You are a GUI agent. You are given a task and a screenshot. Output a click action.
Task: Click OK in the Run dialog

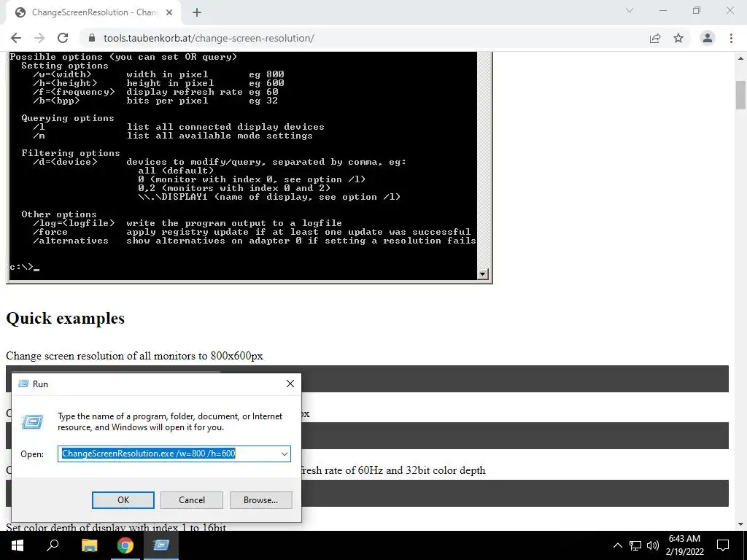[123, 500]
